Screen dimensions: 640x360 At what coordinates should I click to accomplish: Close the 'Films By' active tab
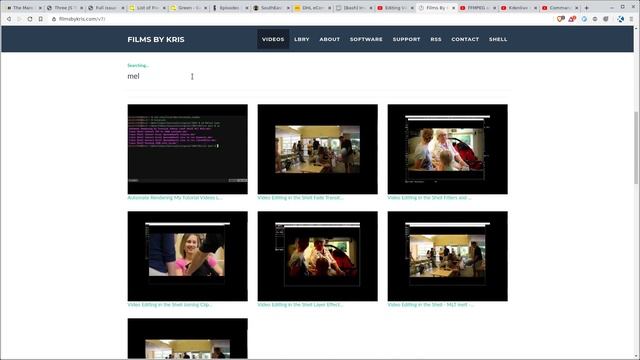453,8
